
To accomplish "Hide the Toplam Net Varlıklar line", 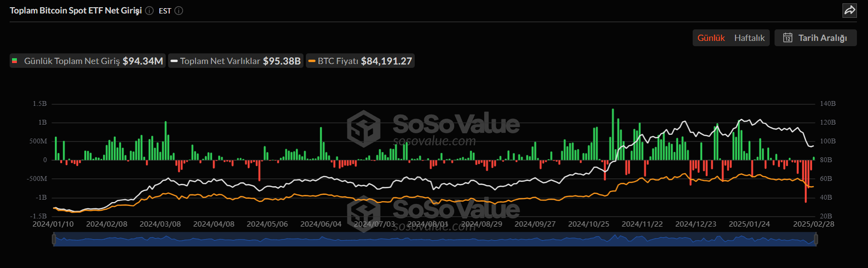I will click(236, 61).
